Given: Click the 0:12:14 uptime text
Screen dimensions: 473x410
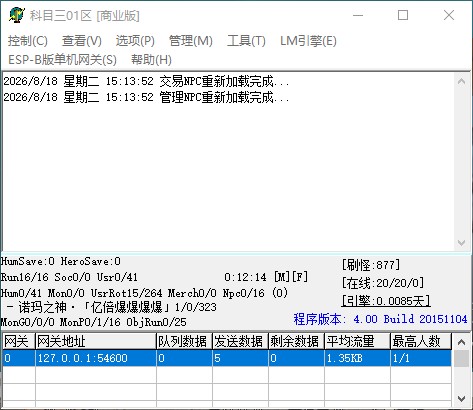Looking at the screenshot, I should pos(245,277).
